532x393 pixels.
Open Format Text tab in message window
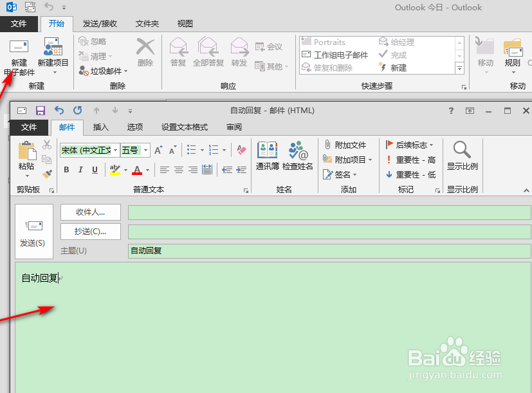[184, 127]
